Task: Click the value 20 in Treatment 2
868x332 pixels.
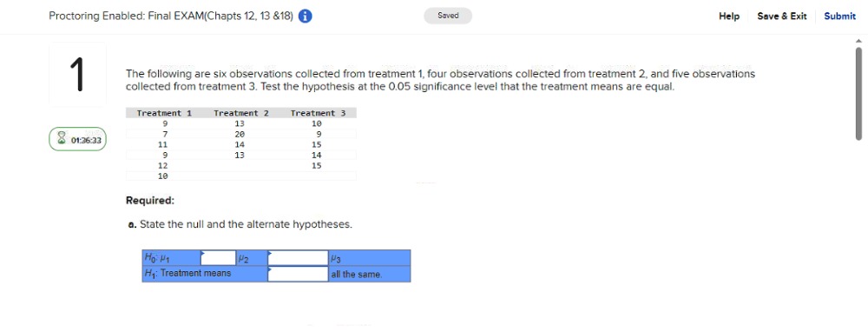Action: (240, 134)
